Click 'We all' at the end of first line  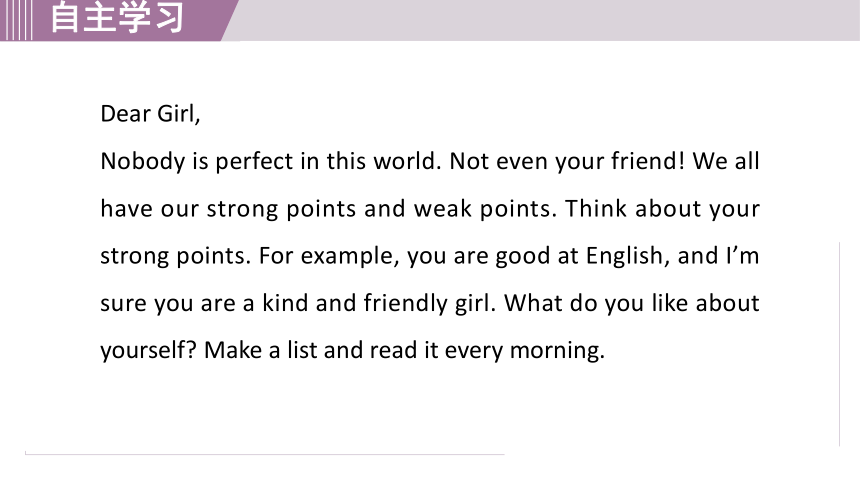pos(726,161)
